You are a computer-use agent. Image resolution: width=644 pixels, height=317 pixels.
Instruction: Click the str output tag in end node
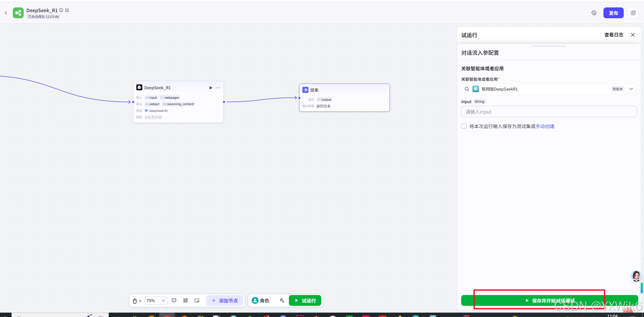(x=324, y=100)
